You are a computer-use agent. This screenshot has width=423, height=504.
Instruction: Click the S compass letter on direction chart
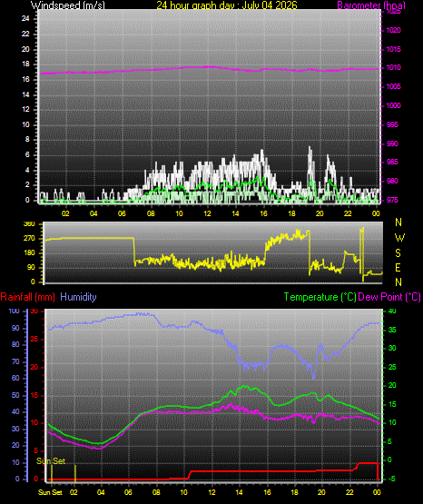pyautogui.click(x=398, y=253)
